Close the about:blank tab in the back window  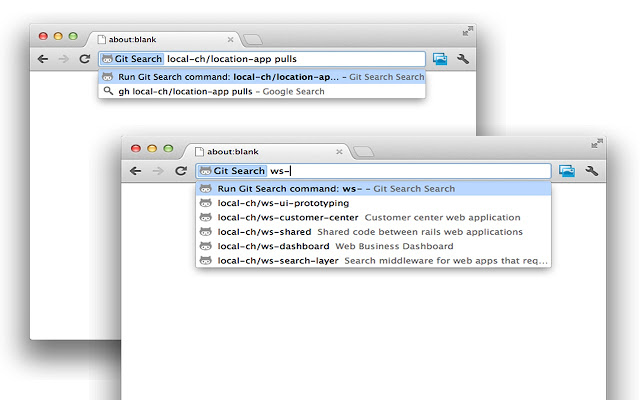(x=231, y=40)
